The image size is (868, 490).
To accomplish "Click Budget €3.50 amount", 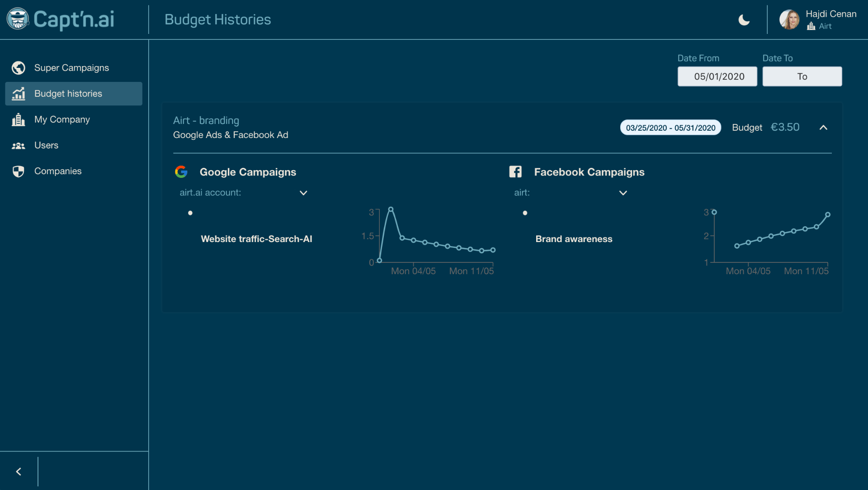I will tap(785, 128).
